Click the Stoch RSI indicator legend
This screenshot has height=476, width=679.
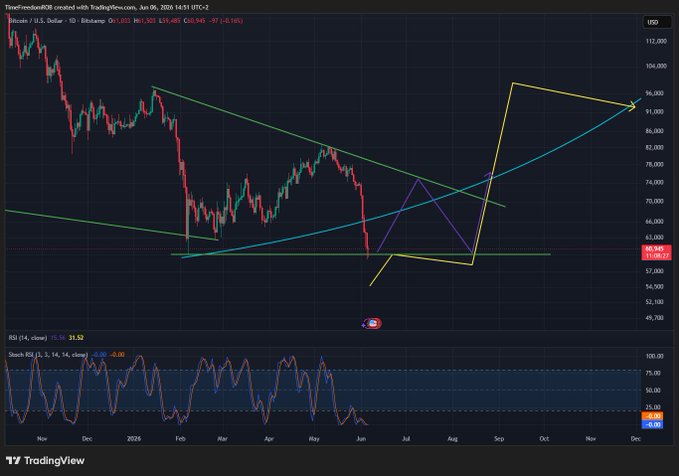pos(48,355)
